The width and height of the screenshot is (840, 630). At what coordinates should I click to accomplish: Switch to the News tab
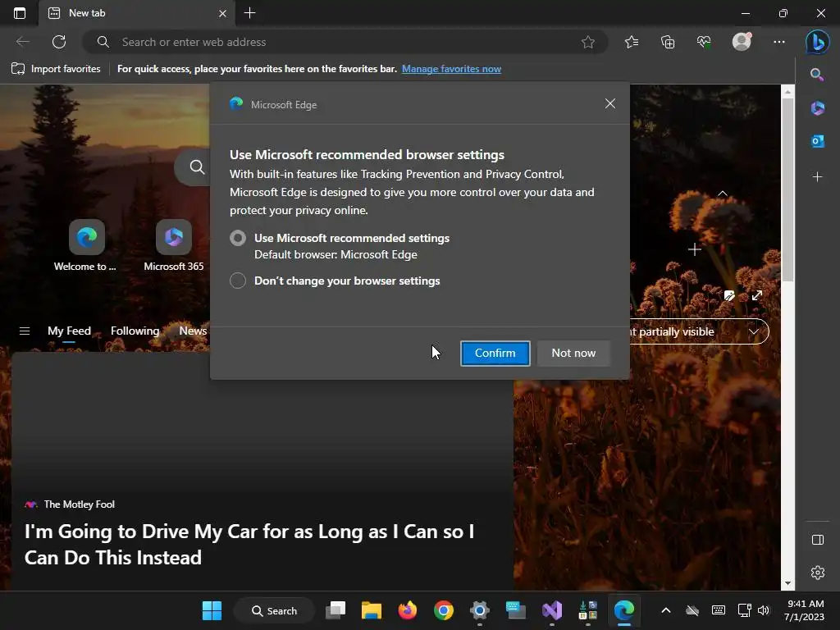pos(193,331)
